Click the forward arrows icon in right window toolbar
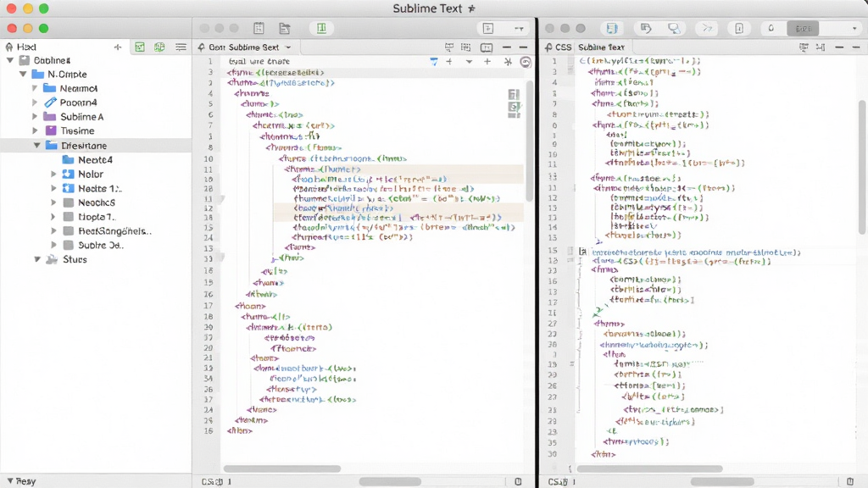 [707, 28]
